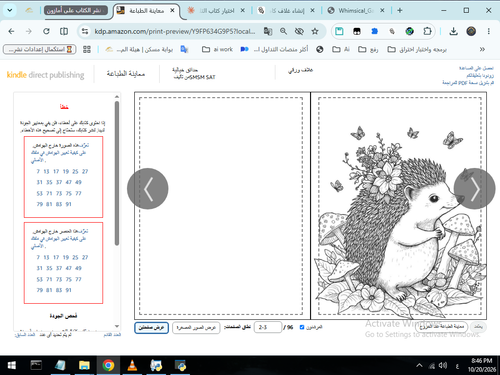
Task: Switch to the اختيار كتاب tab
Action: [x=216, y=11]
